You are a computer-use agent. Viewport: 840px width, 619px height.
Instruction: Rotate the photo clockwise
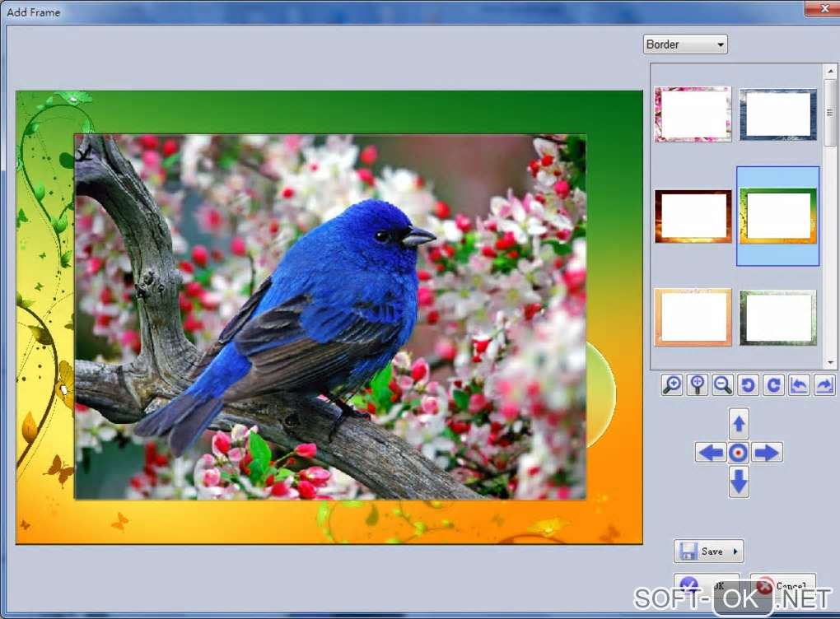[x=773, y=385]
